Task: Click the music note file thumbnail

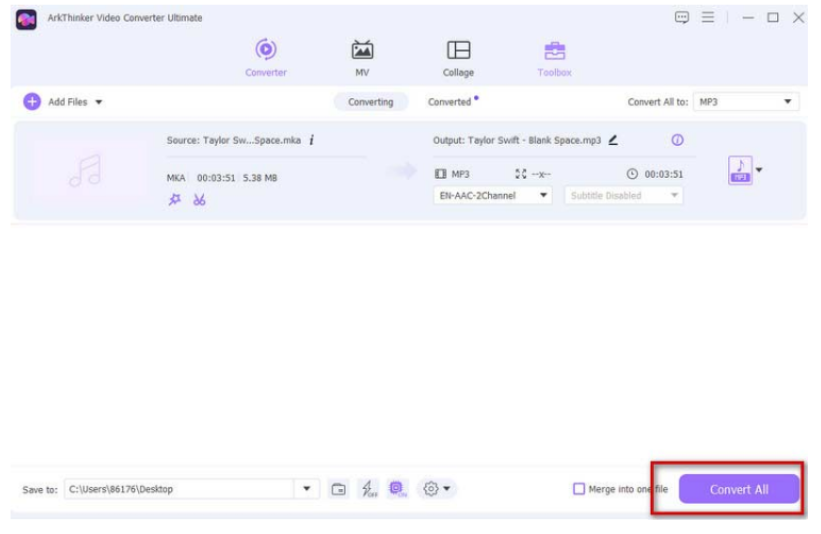Action: [x=85, y=170]
